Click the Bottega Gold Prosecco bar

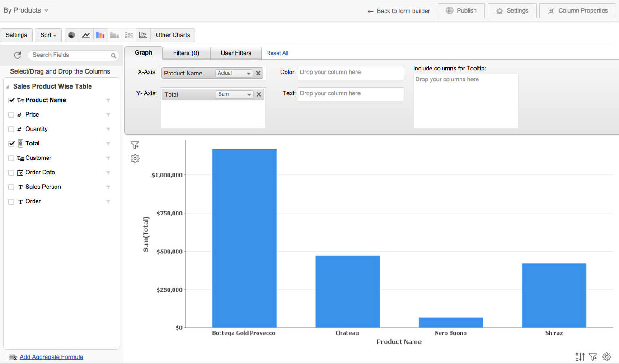(x=244, y=238)
